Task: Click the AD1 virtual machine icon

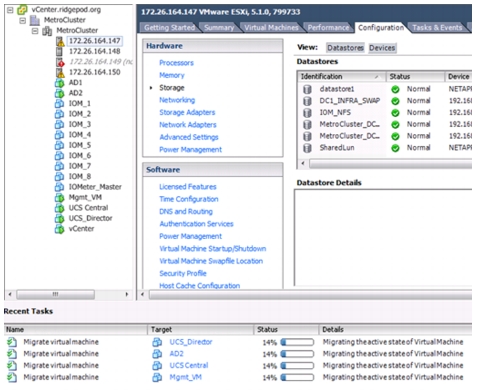Action: click(x=59, y=83)
